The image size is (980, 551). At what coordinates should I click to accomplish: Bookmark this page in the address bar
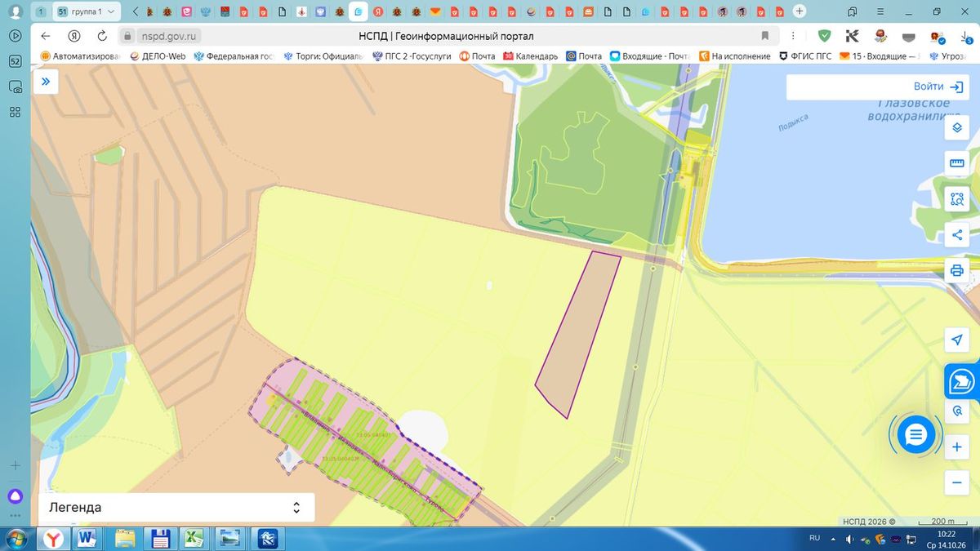pos(765,36)
